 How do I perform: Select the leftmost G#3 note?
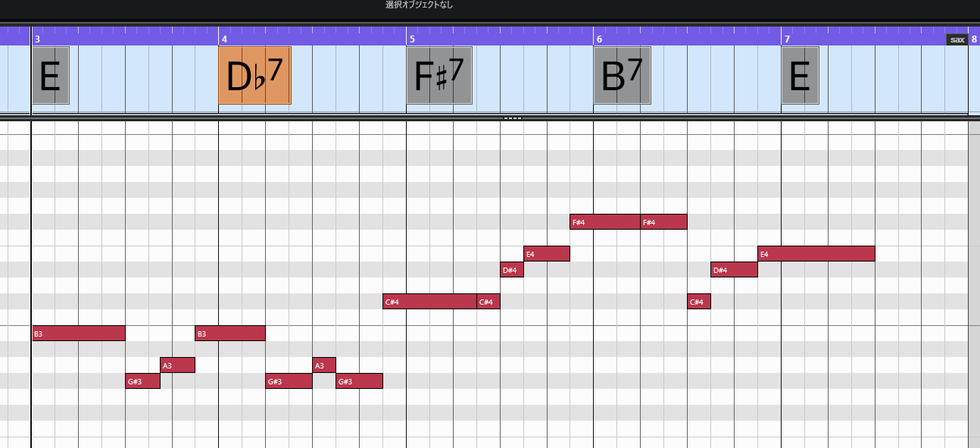[x=142, y=381]
